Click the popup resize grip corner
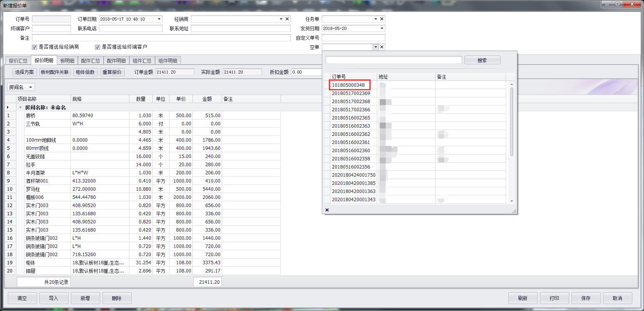 pos(514,211)
